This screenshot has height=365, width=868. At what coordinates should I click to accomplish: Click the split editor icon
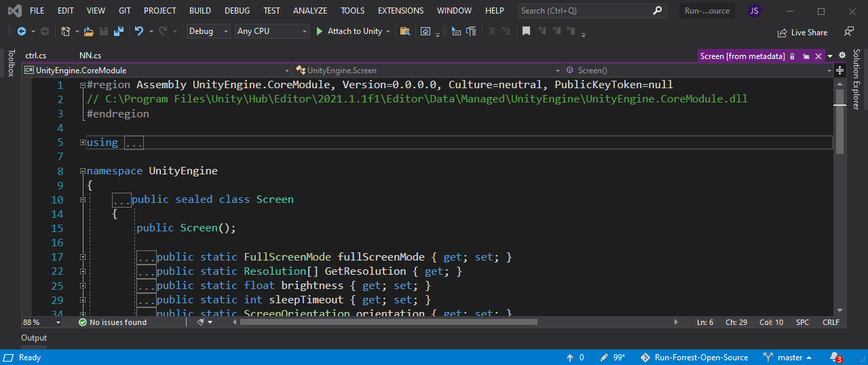click(839, 70)
